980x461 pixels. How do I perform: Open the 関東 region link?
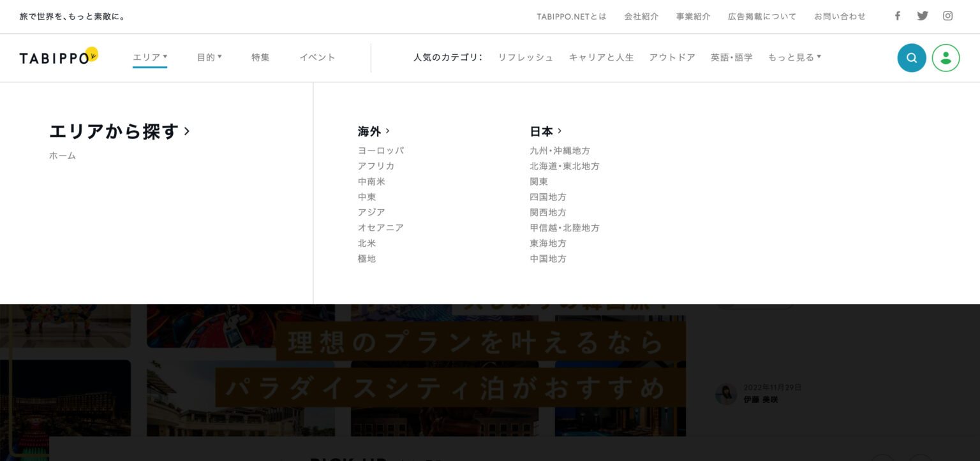(540, 181)
